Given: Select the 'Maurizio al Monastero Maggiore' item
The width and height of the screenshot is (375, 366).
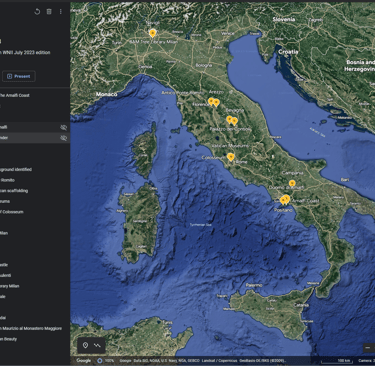Looking at the screenshot, I should (x=31, y=328).
